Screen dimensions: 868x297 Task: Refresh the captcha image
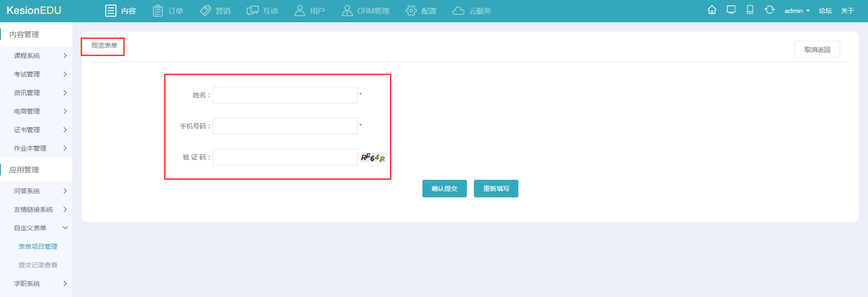pyautogui.click(x=373, y=158)
